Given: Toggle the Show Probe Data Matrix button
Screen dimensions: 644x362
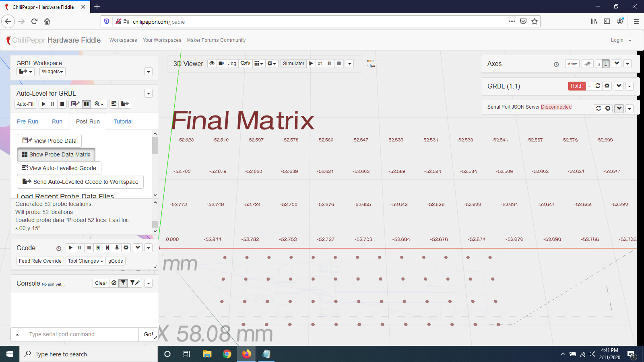Looking at the screenshot, I should (56, 154).
